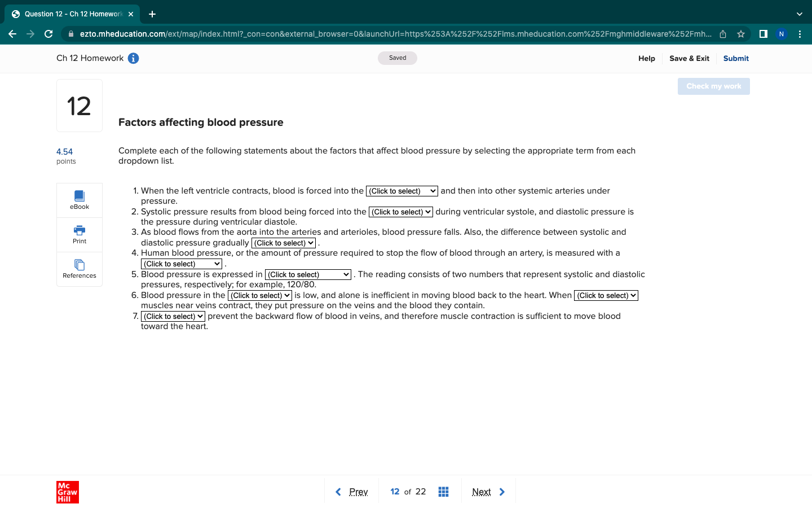Click the Ch 12 Homework title
The height and width of the screenshot is (508, 812).
(90, 58)
